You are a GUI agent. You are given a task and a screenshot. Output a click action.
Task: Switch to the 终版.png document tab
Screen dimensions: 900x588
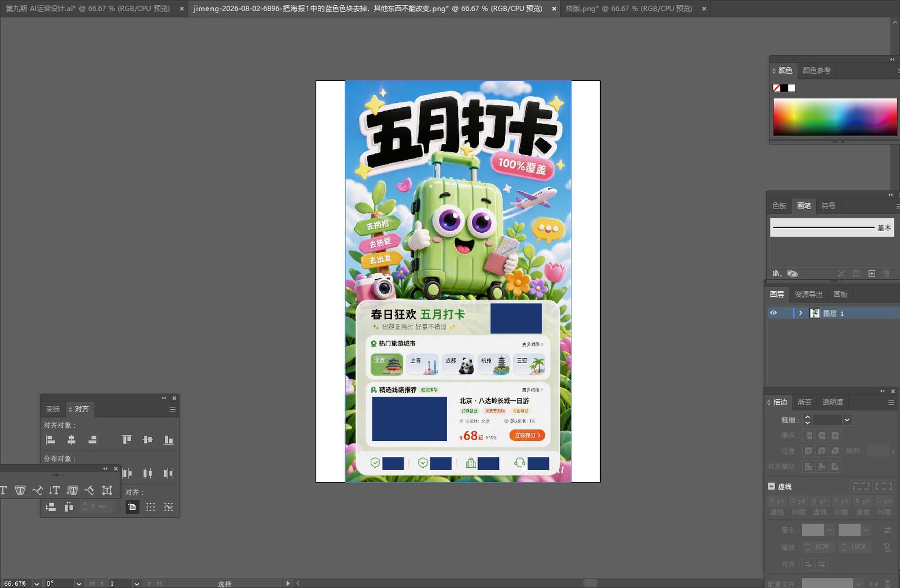point(629,8)
